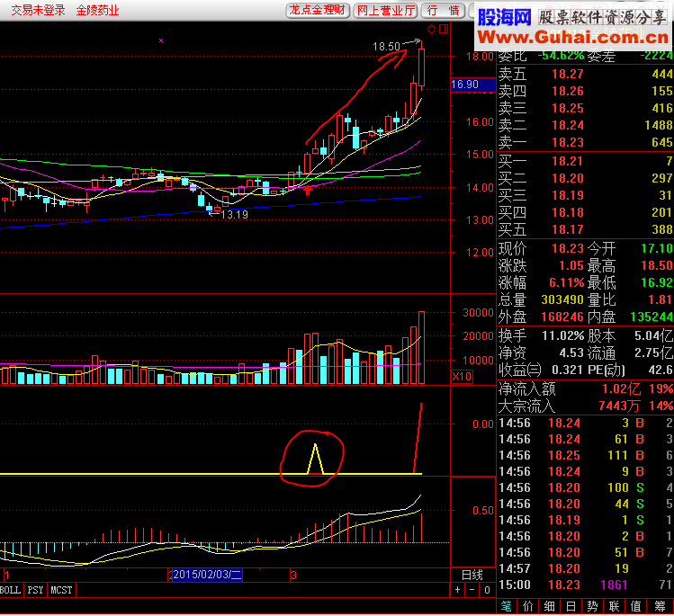Viewport: 674px width, 616px height.
Task: Click the 卖四 price 18.26
Action: 568,91
